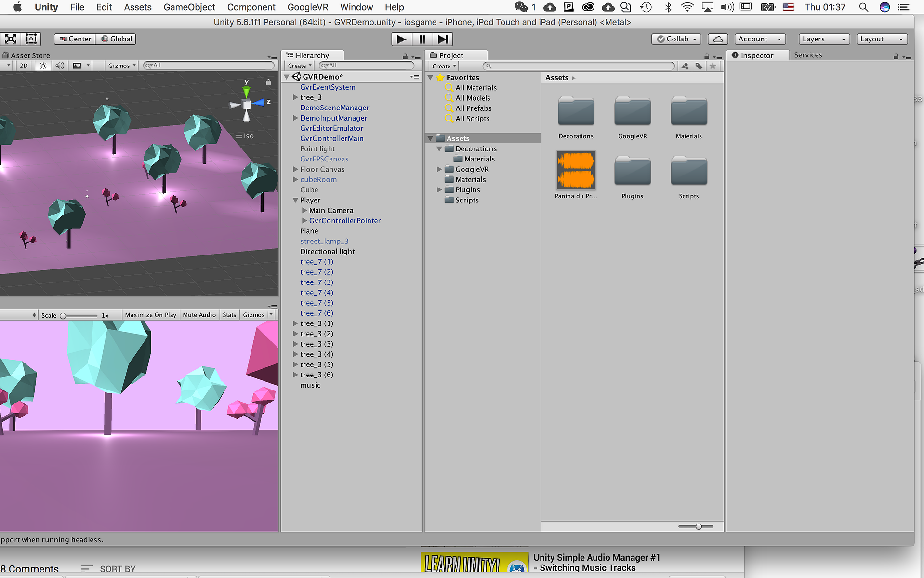Select GvrEventSystem in Hierarchy
Screen dimensions: 924x578
click(x=328, y=87)
